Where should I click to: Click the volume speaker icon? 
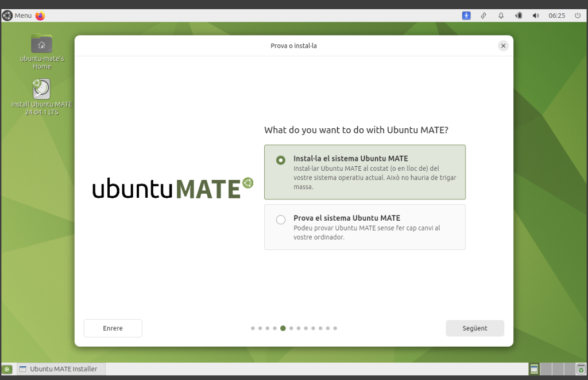click(536, 16)
